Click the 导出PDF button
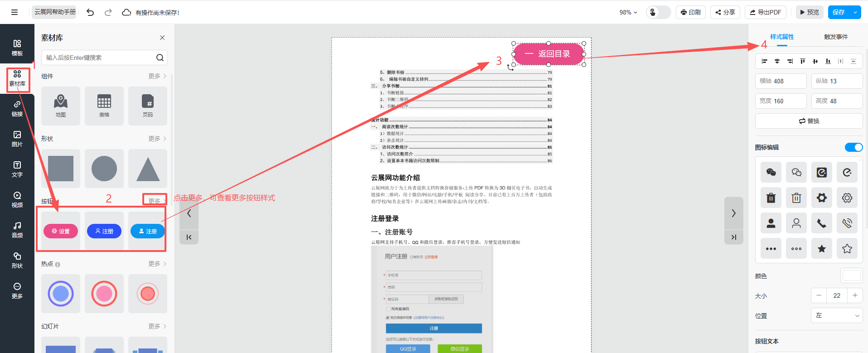 [x=765, y=12]
